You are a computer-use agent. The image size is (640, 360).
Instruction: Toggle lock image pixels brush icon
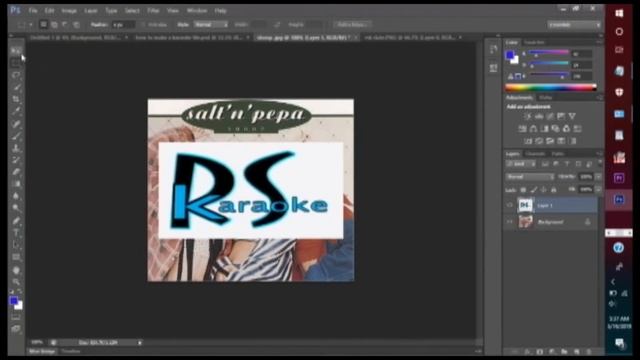533,190
